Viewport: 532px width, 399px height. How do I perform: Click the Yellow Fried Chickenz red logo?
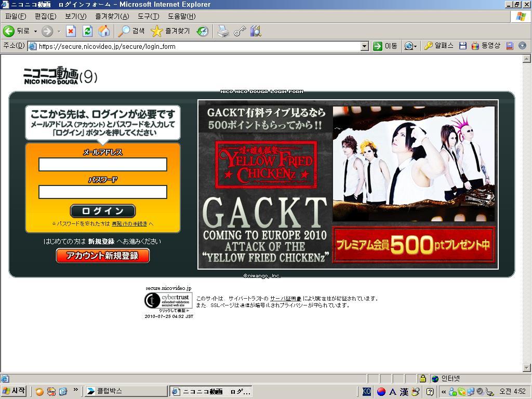tap(266, 165)
